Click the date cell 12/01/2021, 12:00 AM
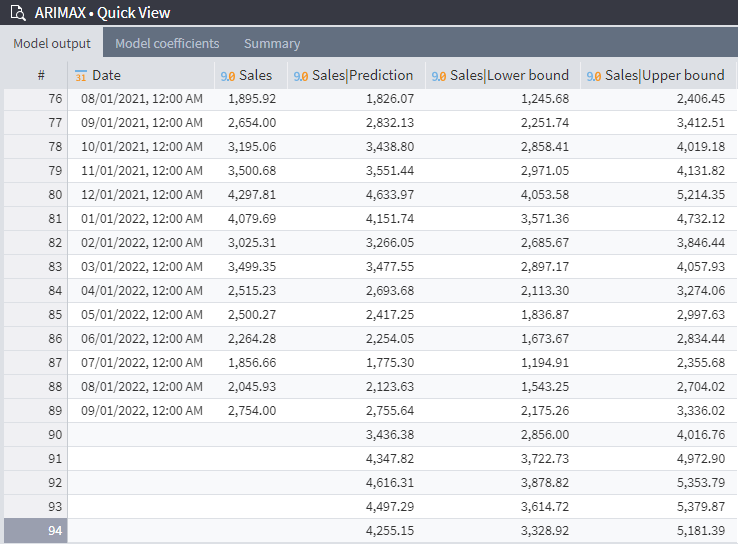Screen dimensions: 738x544 (x=142, y=195)
